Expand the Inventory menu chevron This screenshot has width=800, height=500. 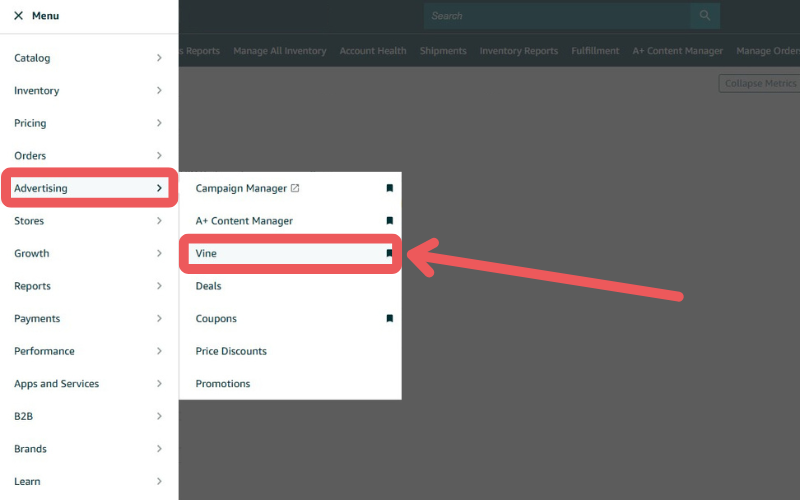coord(159,91)
